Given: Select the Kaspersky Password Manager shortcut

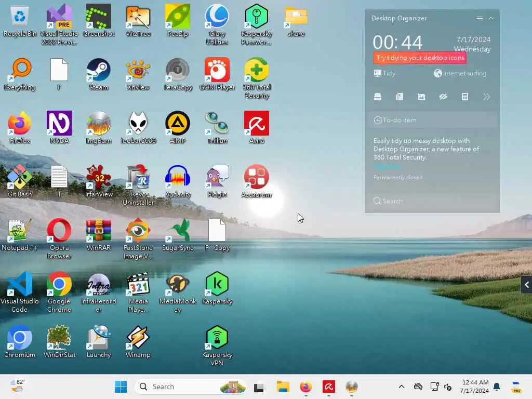Looking at the screenshot, I should pos(257,24).
